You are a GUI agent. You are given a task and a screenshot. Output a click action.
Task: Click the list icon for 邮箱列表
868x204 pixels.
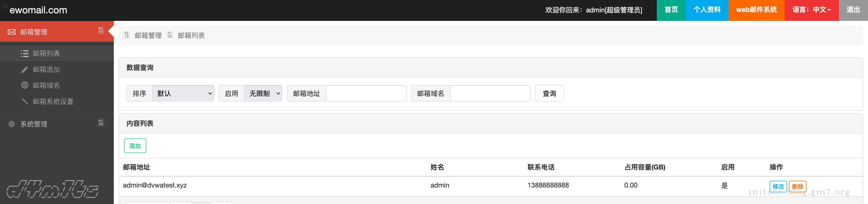click(x=25, y=54)
